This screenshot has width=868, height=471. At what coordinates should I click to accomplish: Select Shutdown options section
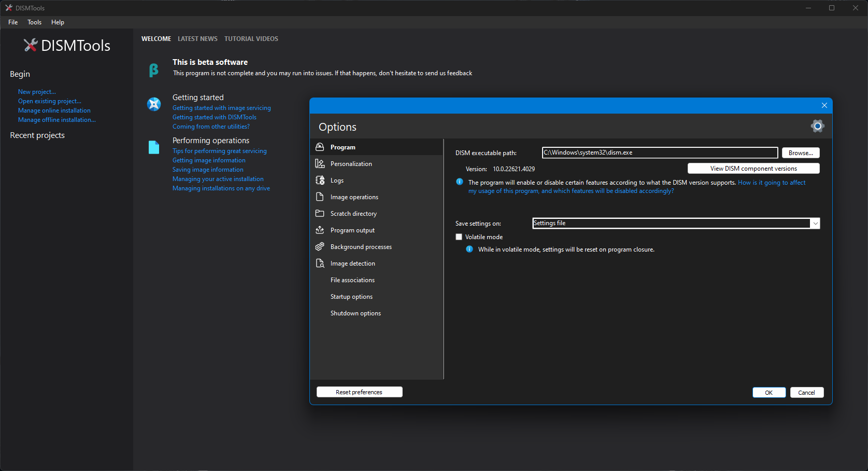(x=377, y=313)
